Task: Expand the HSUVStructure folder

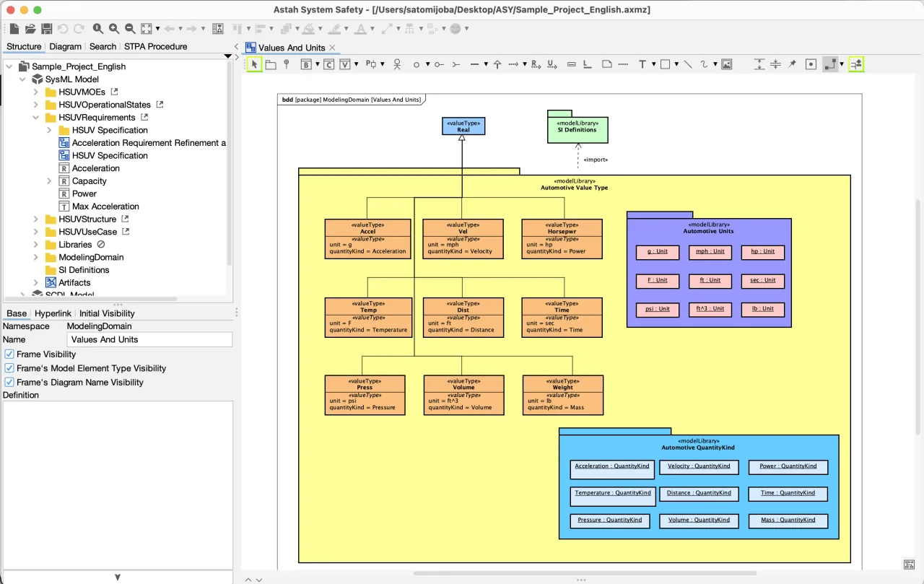Action: (36, 219)
